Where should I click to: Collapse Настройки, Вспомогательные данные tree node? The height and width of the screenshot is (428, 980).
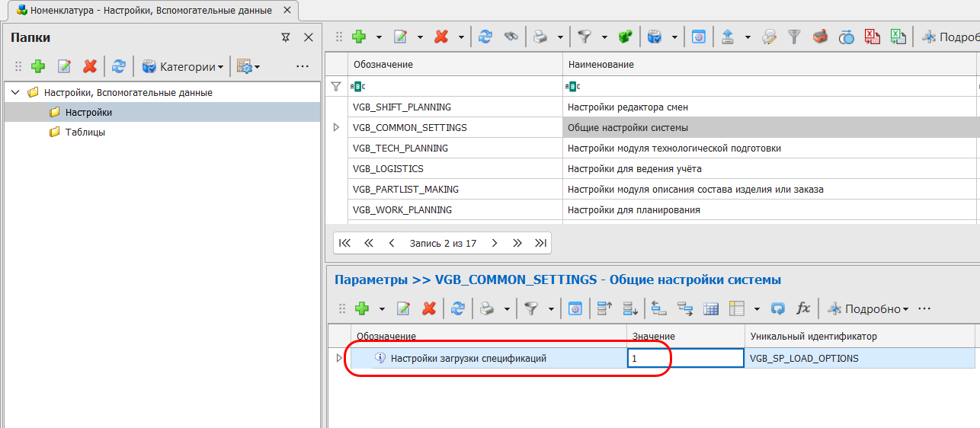(x=15, y=92)
